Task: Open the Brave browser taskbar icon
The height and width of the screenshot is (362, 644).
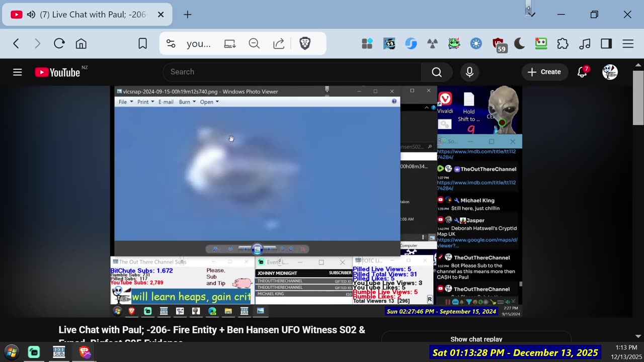Action: [84, 352]
